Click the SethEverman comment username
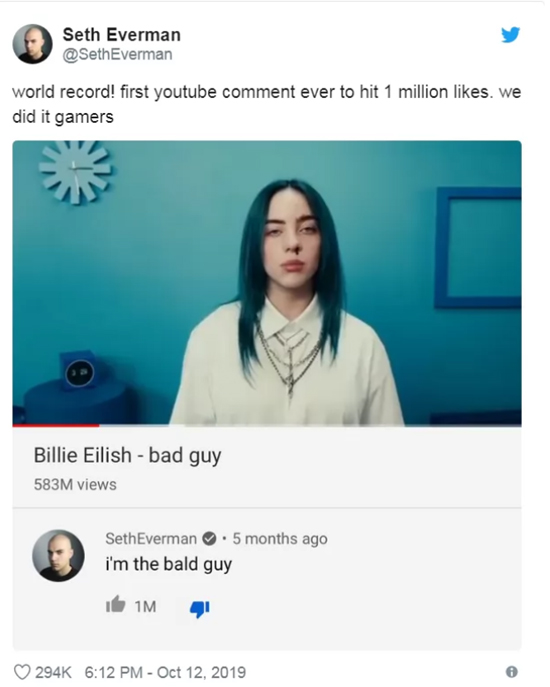This screenshot has width=550, height=687. pos(151,538)
